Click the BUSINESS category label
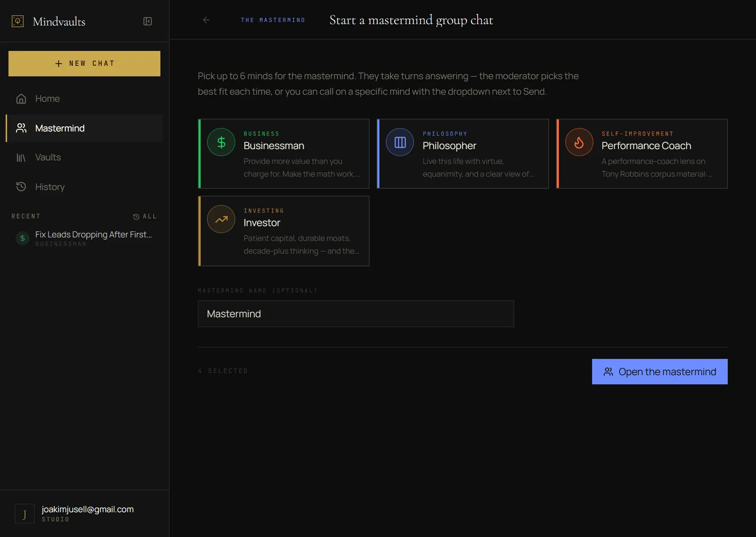The height and width of the screenshot is (537, 756). 261,134
